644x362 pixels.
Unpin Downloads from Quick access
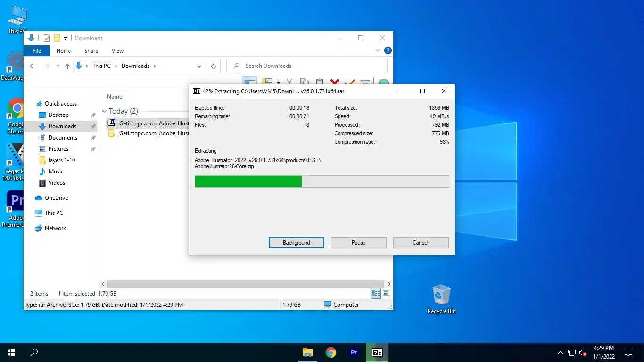click(x=93, y=126)
